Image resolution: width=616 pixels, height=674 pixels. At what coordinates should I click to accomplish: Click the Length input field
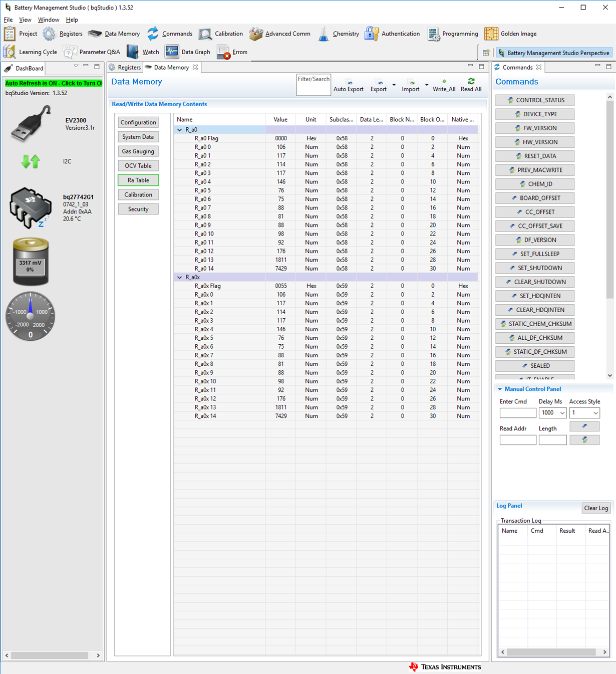click(552, 440)
